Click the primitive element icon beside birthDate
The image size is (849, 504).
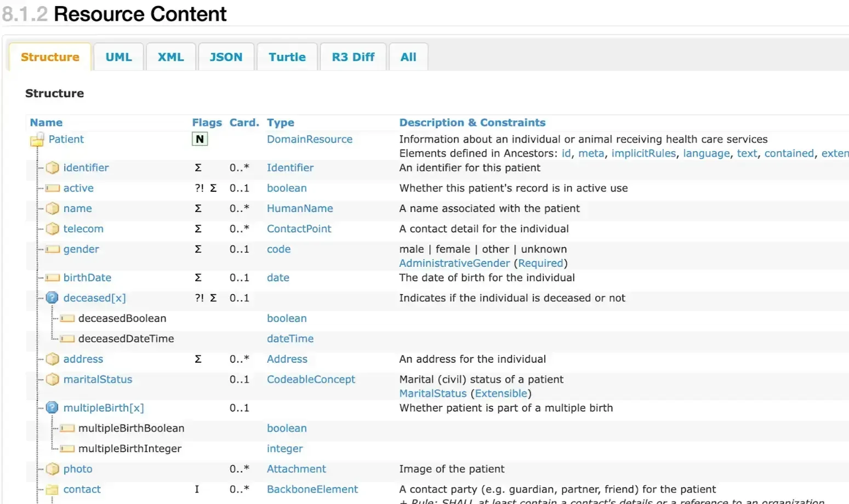(x=52, y=278)
